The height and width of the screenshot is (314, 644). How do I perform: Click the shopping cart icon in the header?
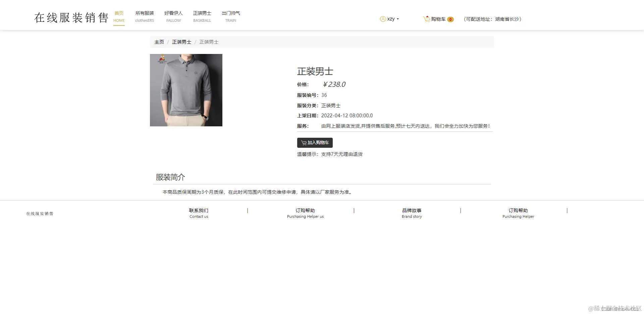(426, 19)
